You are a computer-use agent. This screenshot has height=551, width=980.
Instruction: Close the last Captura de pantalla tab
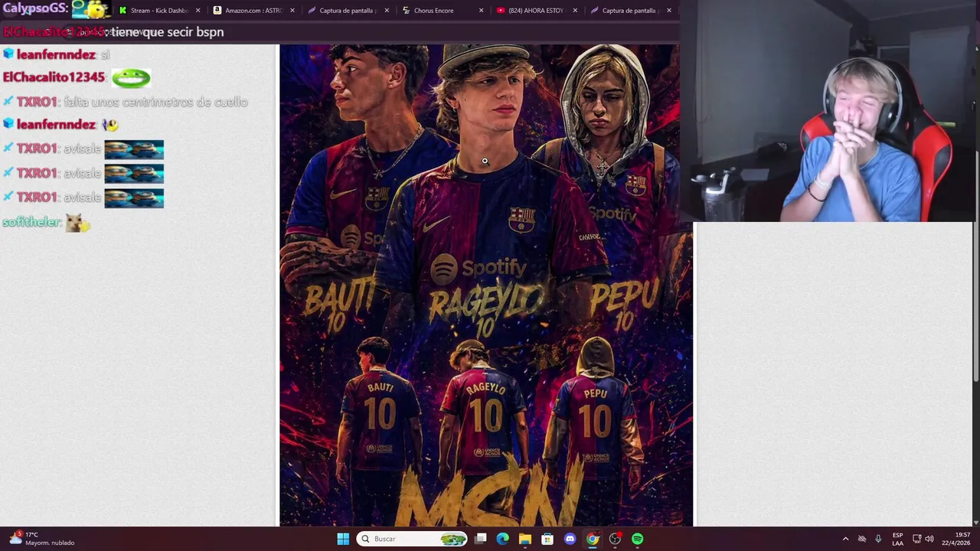click(669, 11)
